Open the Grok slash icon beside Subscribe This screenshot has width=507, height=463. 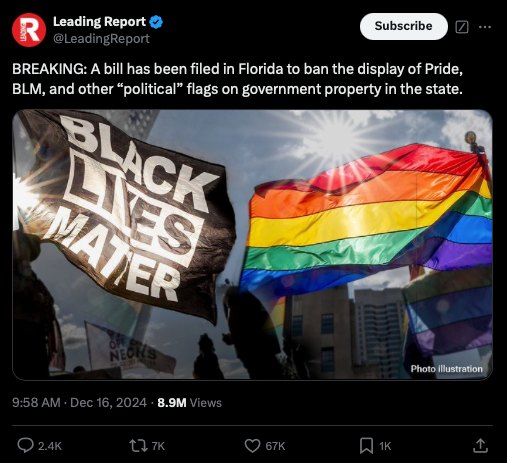(462, 27)
